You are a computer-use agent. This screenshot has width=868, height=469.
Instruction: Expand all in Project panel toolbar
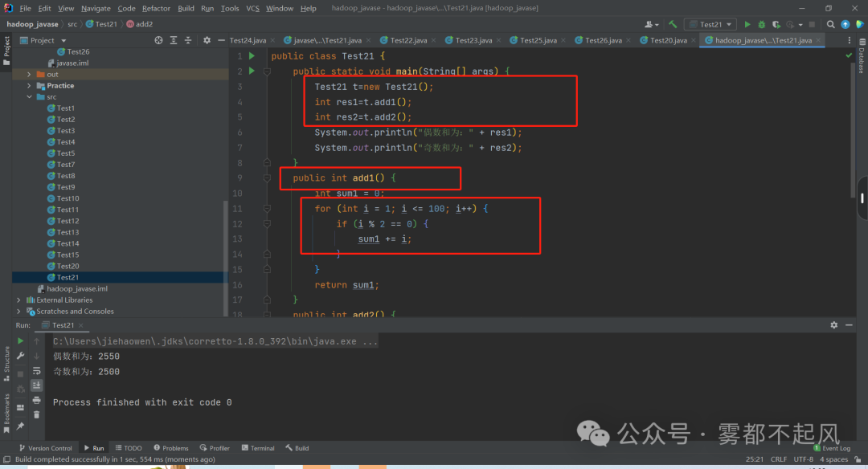pyautogui.click(x=174, y=40)
